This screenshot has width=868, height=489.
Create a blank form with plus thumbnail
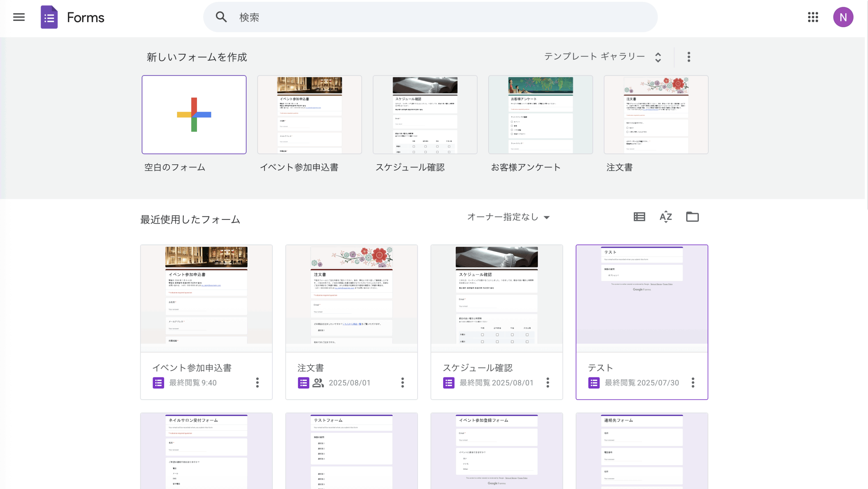pos(194,115)
